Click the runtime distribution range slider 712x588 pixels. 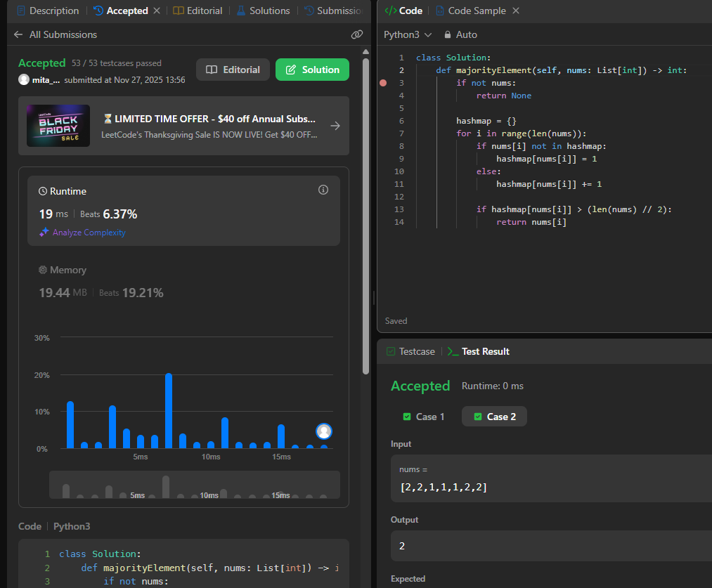click(x=195, y=485)
